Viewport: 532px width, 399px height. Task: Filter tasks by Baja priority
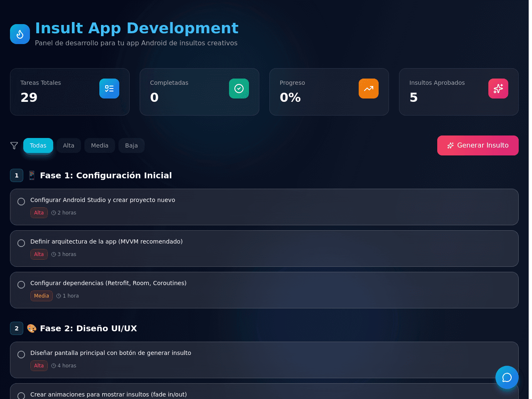[x=131, y=145]
